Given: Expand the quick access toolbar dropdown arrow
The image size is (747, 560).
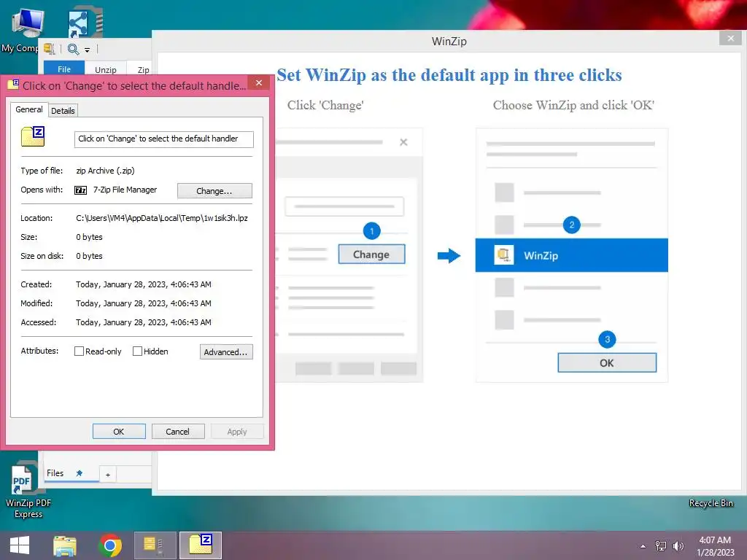Looking at the screenshot, I should 88,50.
